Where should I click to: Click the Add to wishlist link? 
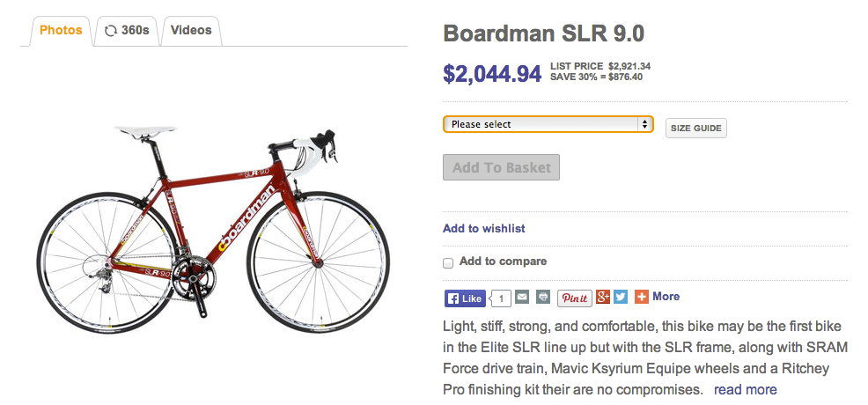483,229
